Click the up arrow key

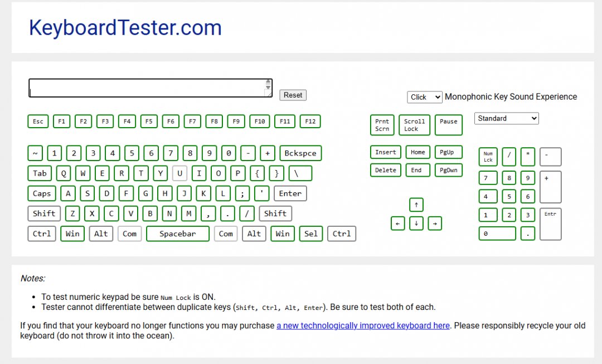pos(416,205)
